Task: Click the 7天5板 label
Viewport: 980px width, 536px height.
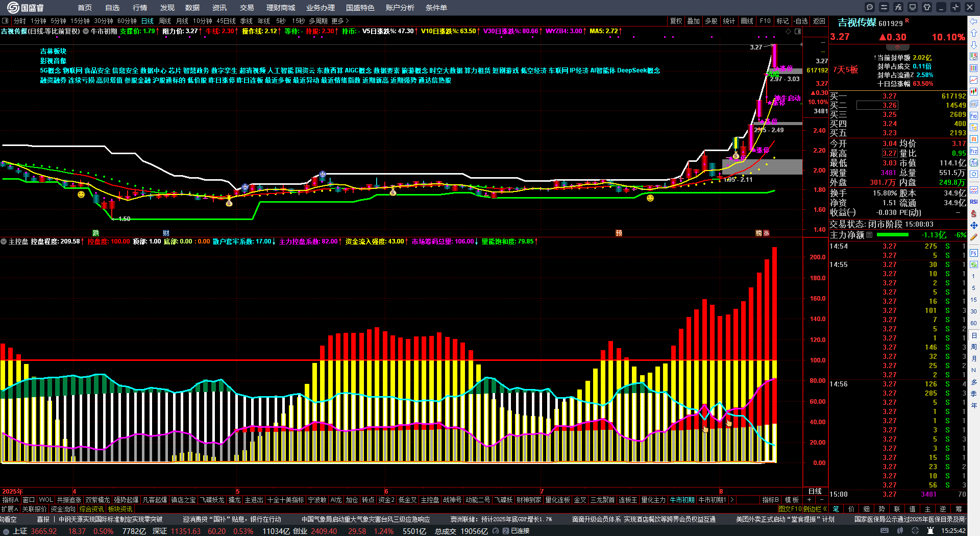Action: [845, 69]
